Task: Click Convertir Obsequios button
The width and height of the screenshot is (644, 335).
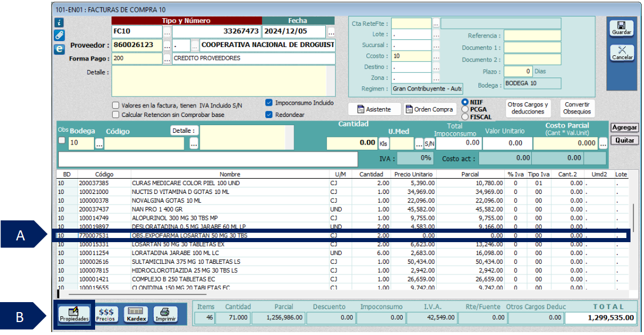Action: click(x=576, y=108)
